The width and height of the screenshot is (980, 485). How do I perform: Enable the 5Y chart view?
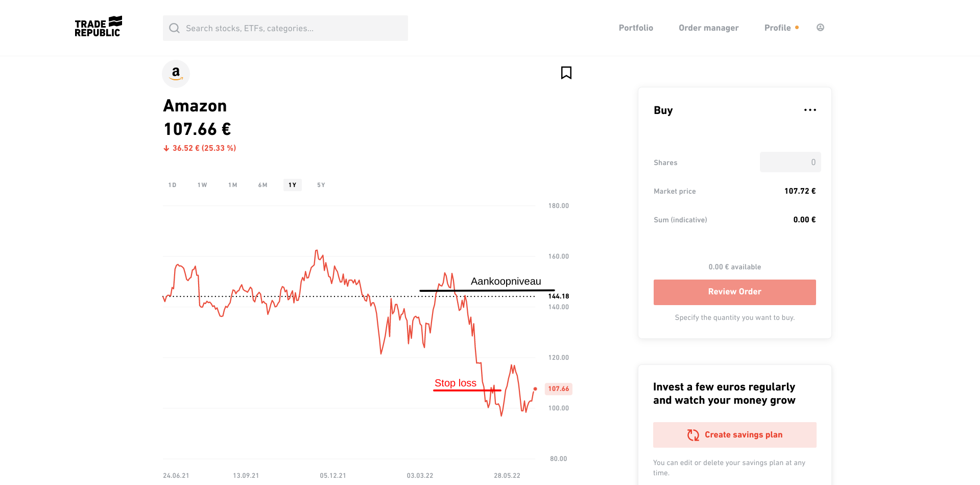[321, 185]
